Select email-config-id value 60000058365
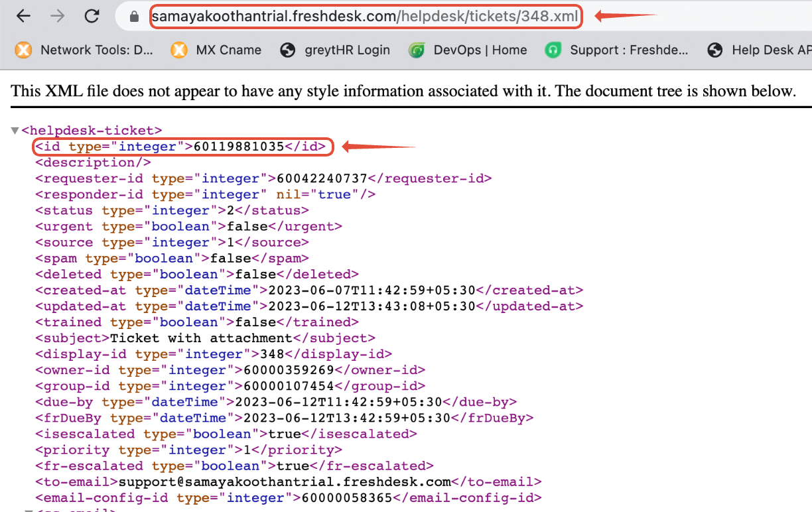Image resolution: width=812 pixels, height=512 pixels. tap(347, 497)
